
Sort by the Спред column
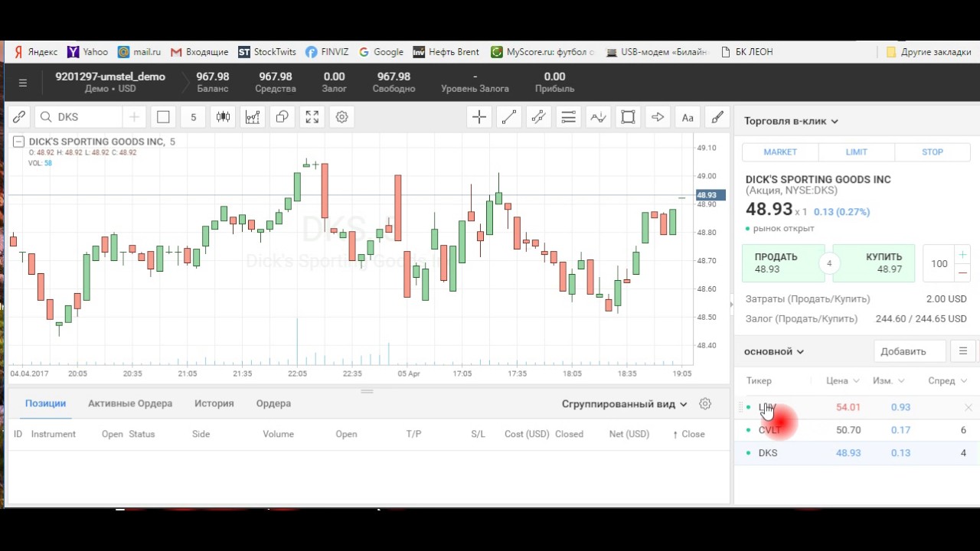(946, 380)
